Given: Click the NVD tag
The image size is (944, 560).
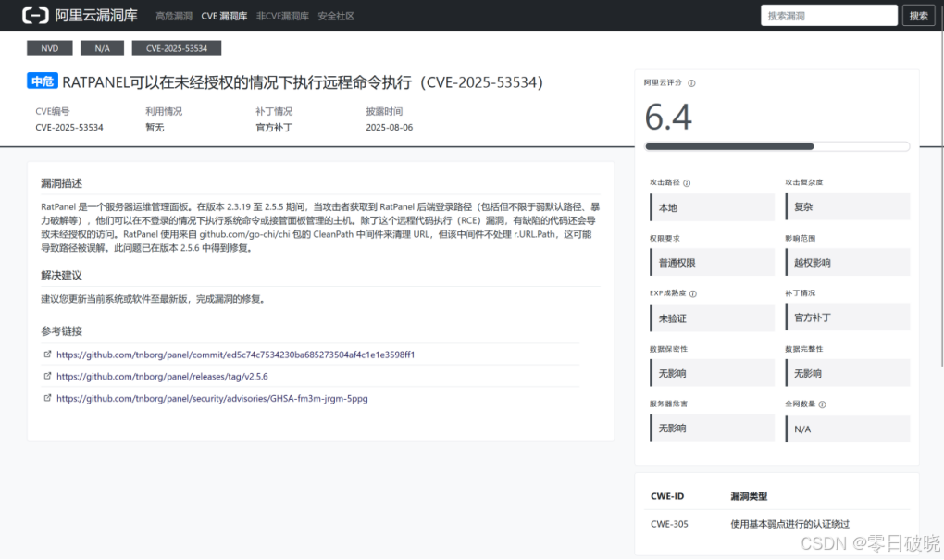Looking at the screenshot, I should [50, 48].
